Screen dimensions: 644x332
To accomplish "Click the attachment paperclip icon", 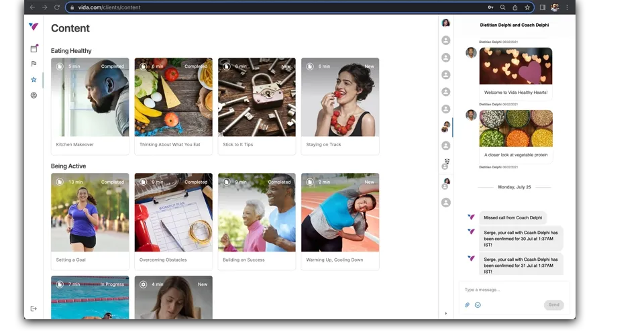I will pos(467,305).
